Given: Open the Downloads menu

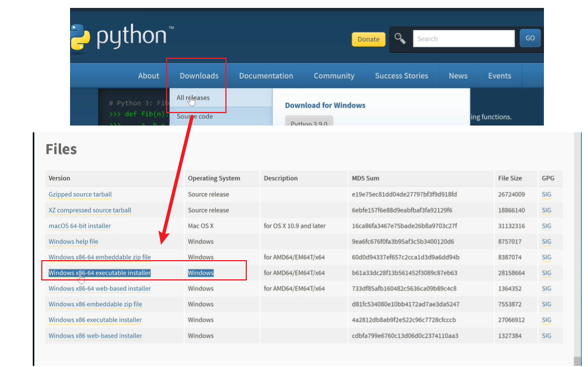Looking at the screenshot, I should (x=199, y=76).
